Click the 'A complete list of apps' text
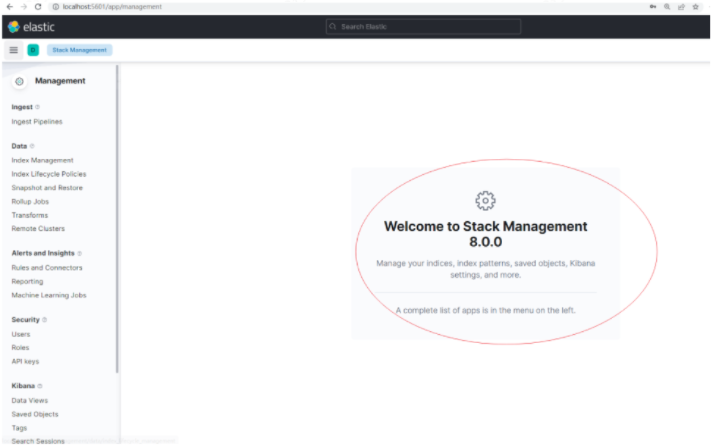Viewport: 713px width, 446px height. tap(485, 311)
